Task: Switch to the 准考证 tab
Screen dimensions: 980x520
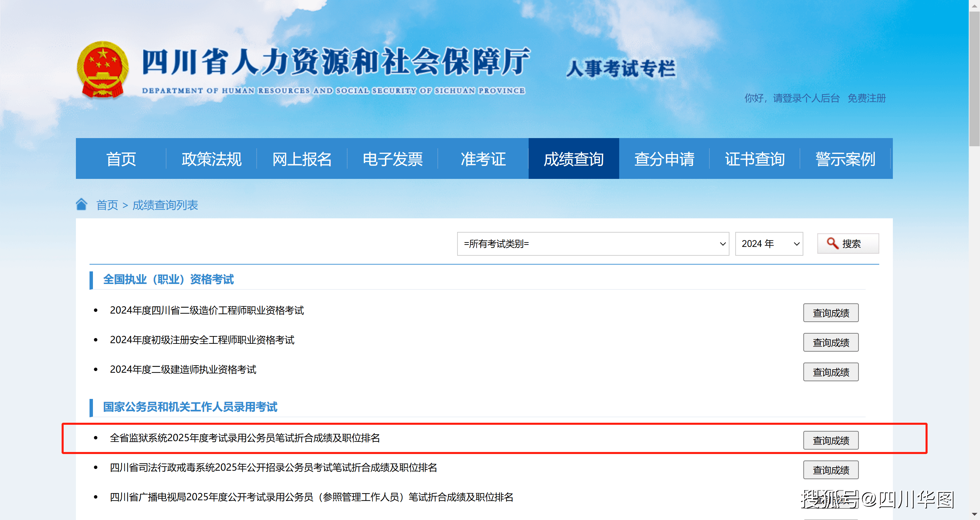Action: 483,159
